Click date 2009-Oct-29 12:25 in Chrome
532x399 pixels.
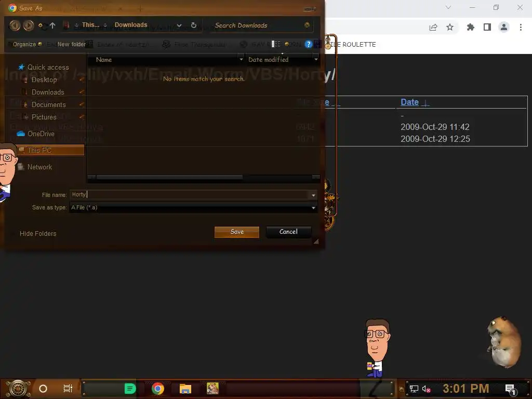tap(435, 139)
